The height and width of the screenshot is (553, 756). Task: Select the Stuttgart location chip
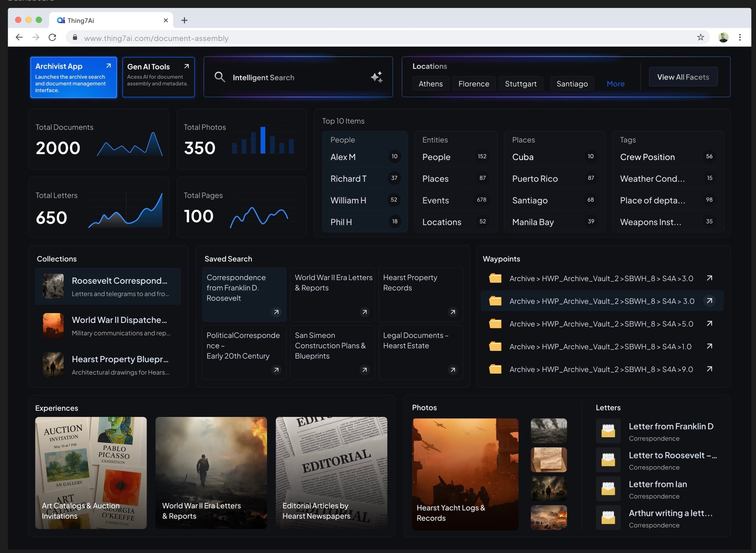521,83
